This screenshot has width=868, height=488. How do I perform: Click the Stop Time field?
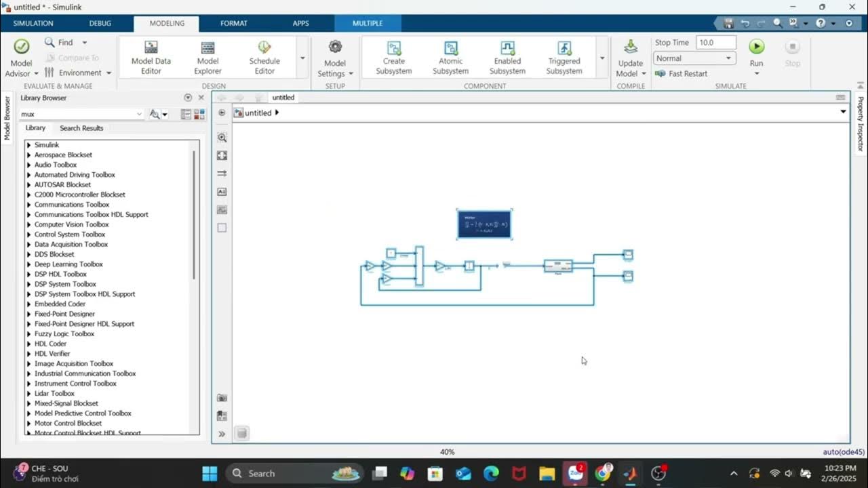716,42
